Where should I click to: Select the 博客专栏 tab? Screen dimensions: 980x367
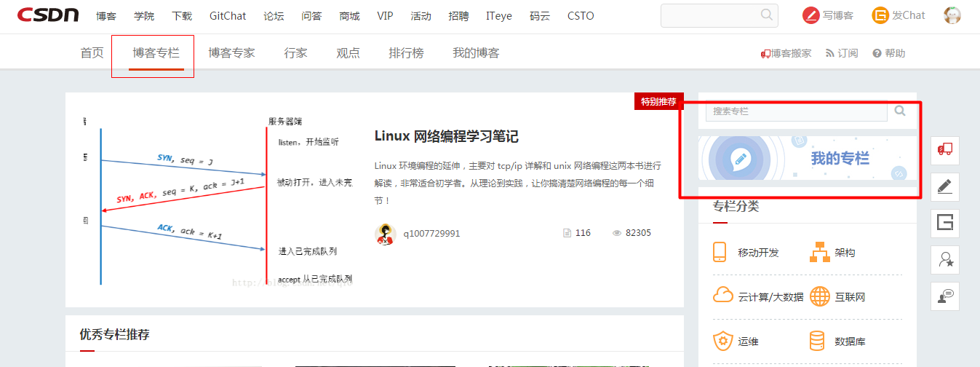coord(156,53)
